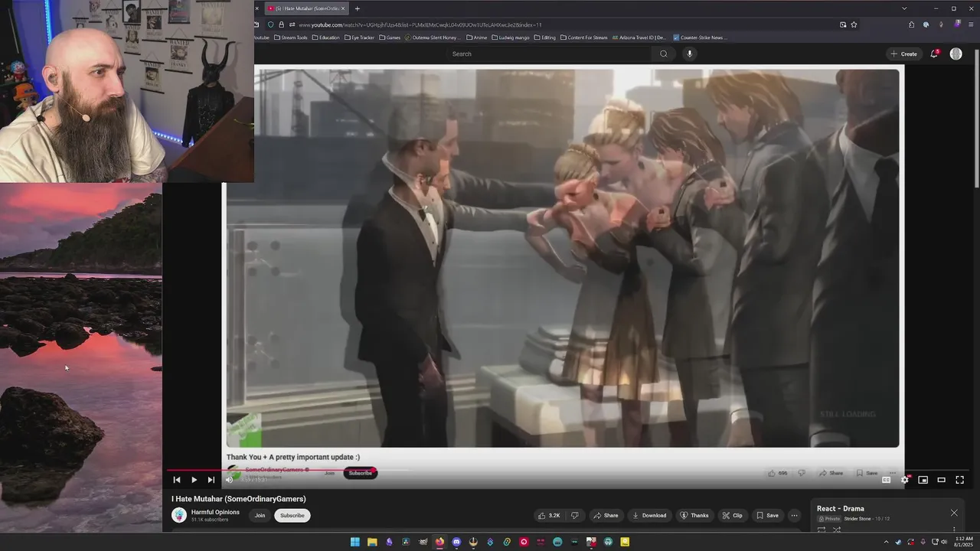Open the YouTube Create menu

coord(903,54)
